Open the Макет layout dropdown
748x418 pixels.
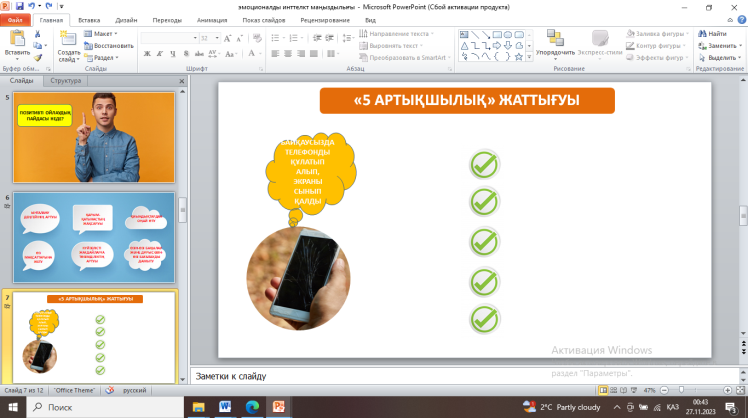coord(102,33)
